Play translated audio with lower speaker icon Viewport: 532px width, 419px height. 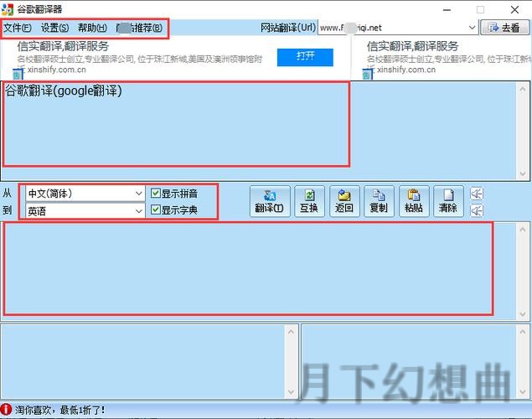point(477,210)
